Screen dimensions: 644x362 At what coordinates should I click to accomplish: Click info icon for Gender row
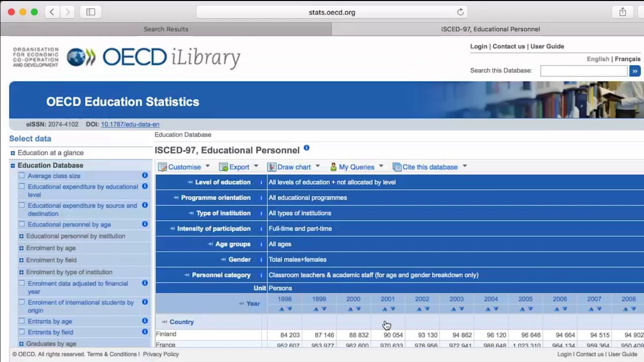coord(261,260)
